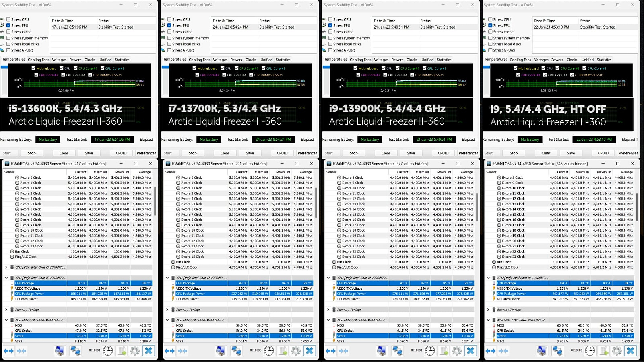Viewport: 644px width, 362px height.
Task: Toggle Motherboard graph checkbox in i5-13600K AIDA64 window
Action: (33, 68)
